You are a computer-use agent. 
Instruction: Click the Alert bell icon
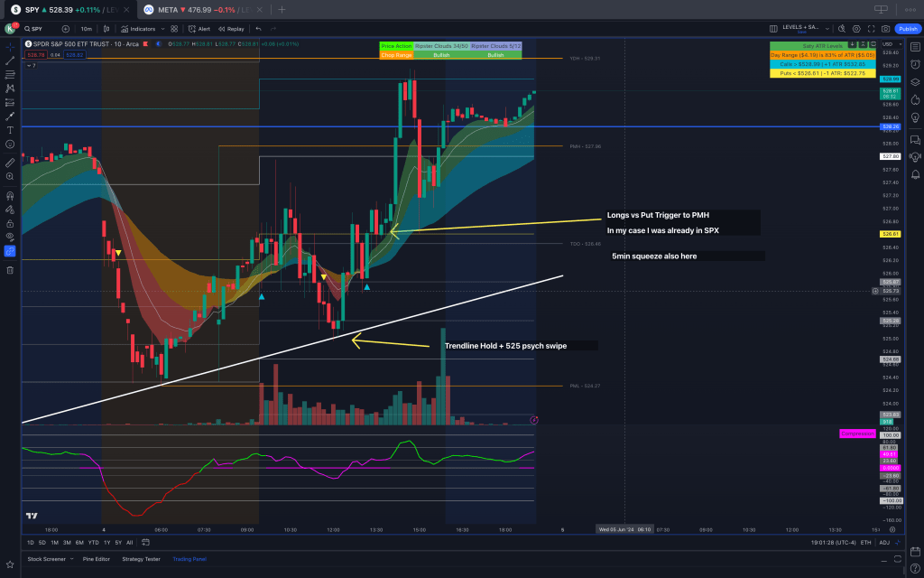pos(199,29)
